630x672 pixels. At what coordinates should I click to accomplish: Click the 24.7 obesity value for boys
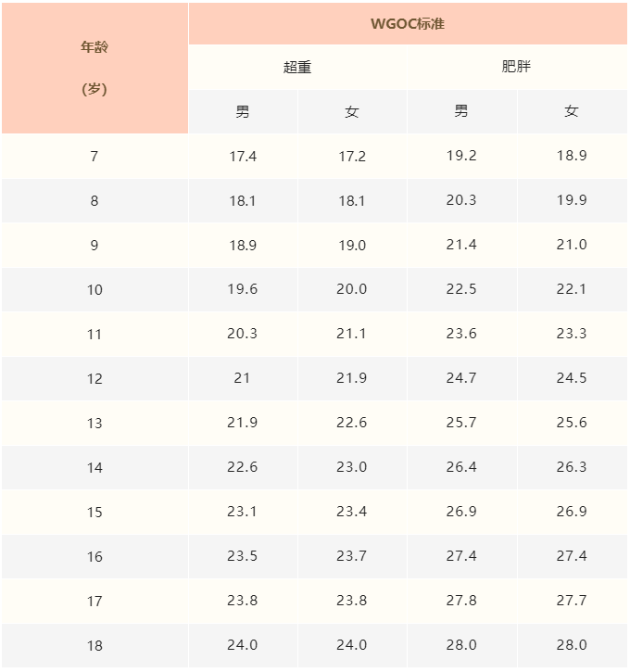coord(461,378)
